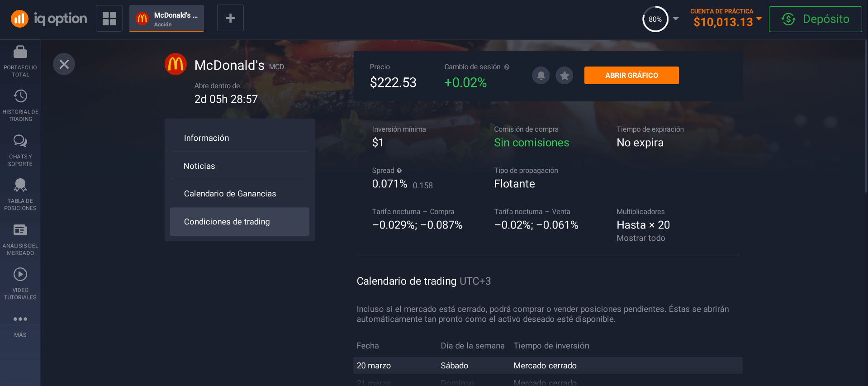Add a new asset tab with plus
Screen dimensions: 868x386
230,18
